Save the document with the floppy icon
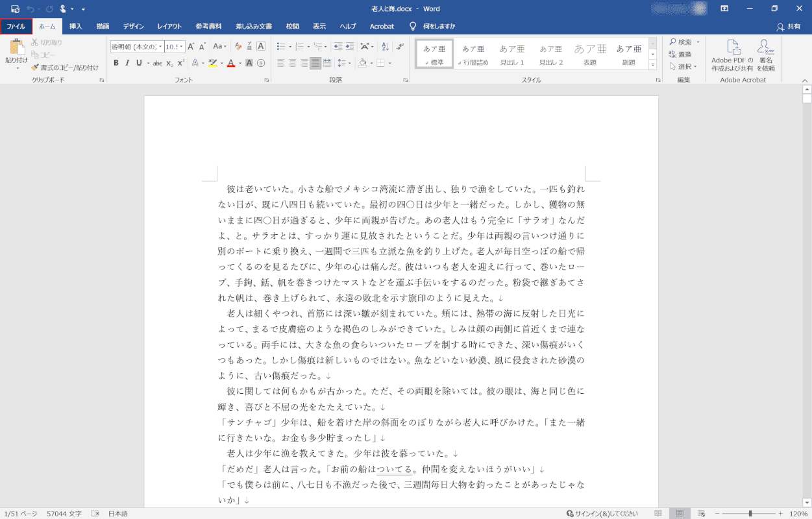Screen dimensions: 812x519 [x=15, y=8]
